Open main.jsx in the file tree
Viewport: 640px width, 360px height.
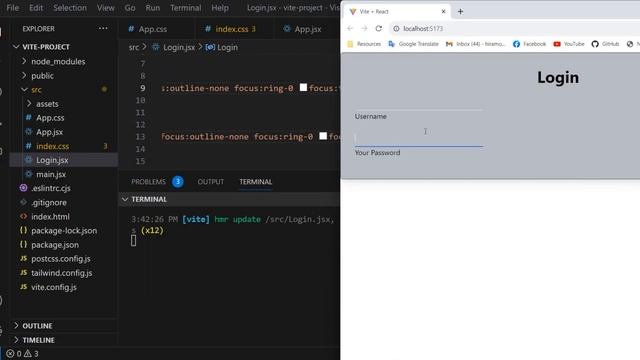point(51,174)
